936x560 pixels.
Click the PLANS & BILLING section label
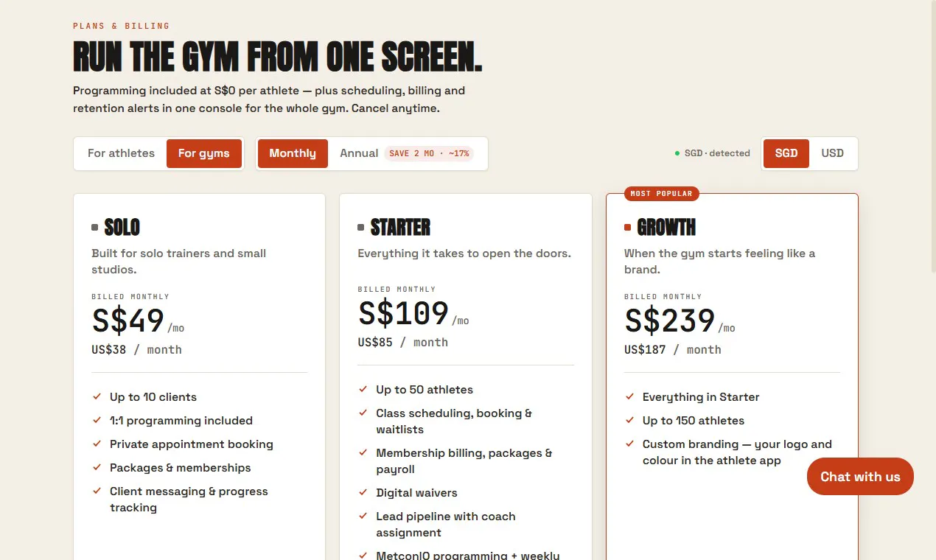click(122, 26)
